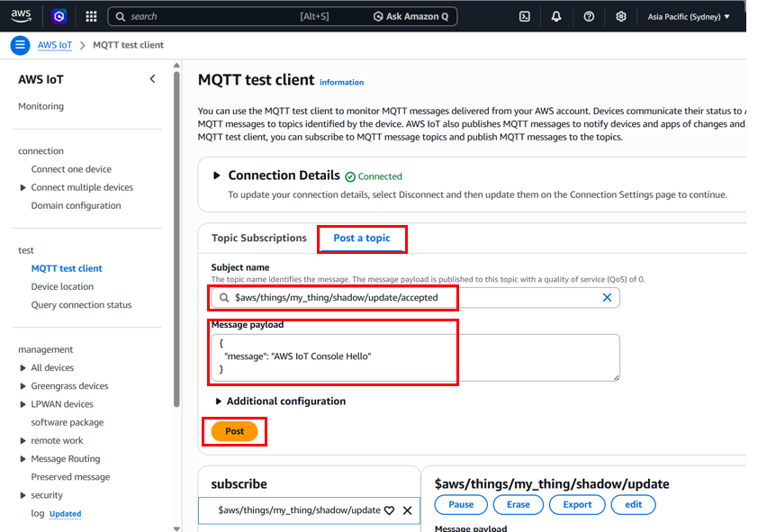This screenshot has height=532, width=758.
Task: Select the Post a topic tab
Action: pyautogui.click(x=362, y=239)
